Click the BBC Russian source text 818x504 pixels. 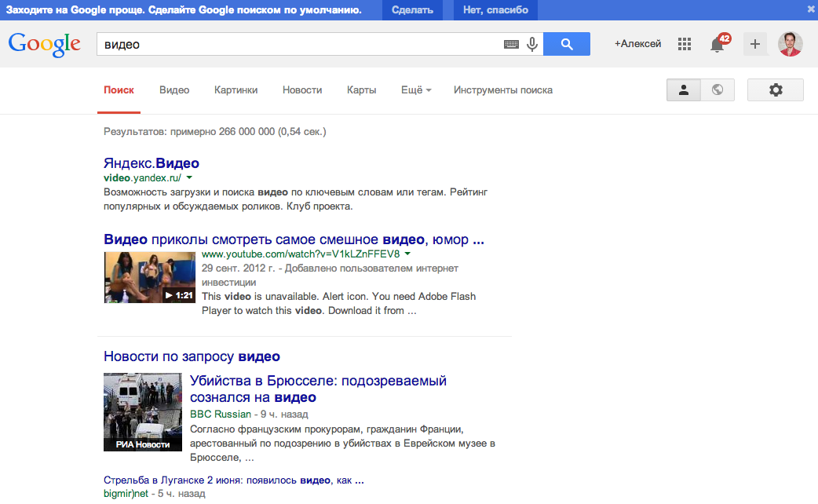221,414
